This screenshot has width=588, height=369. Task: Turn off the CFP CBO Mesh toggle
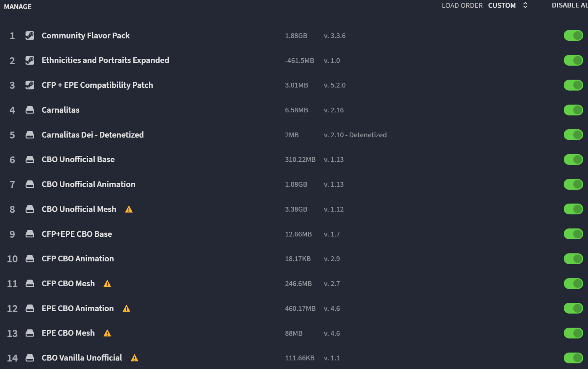tap(573, 284)
